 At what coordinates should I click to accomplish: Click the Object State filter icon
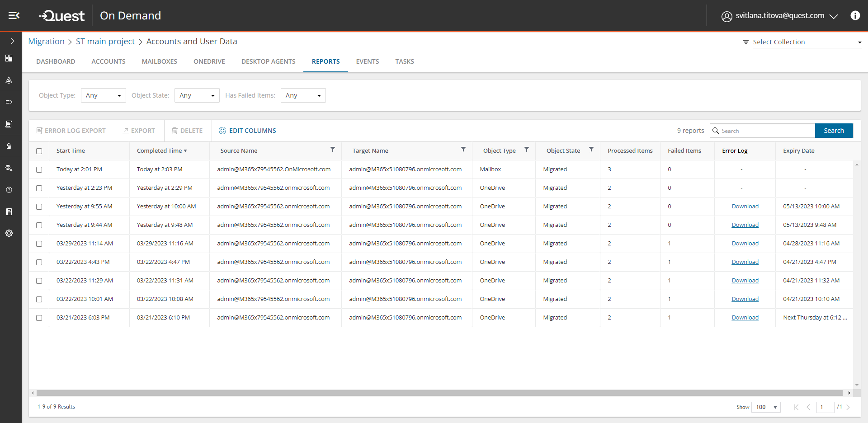pos(591,150)
